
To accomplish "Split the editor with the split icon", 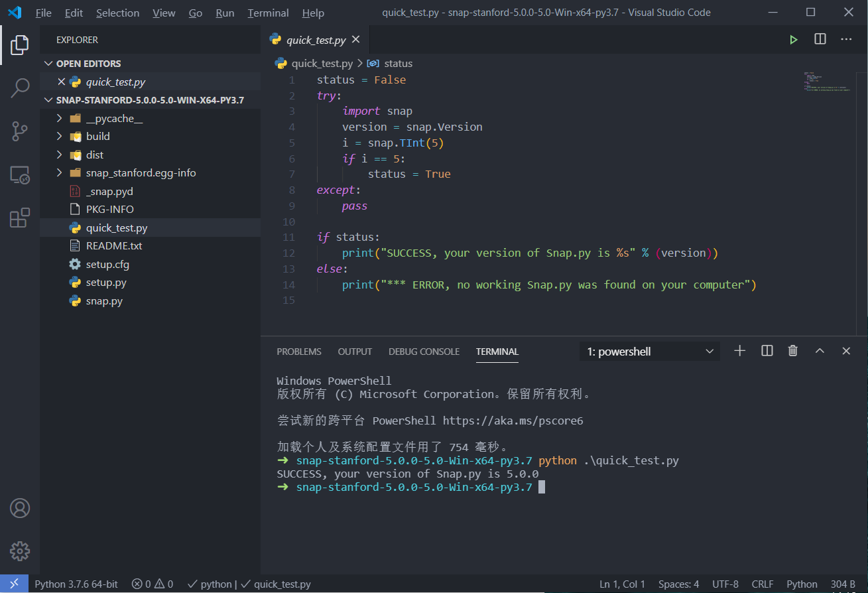I will pos(820,39).
